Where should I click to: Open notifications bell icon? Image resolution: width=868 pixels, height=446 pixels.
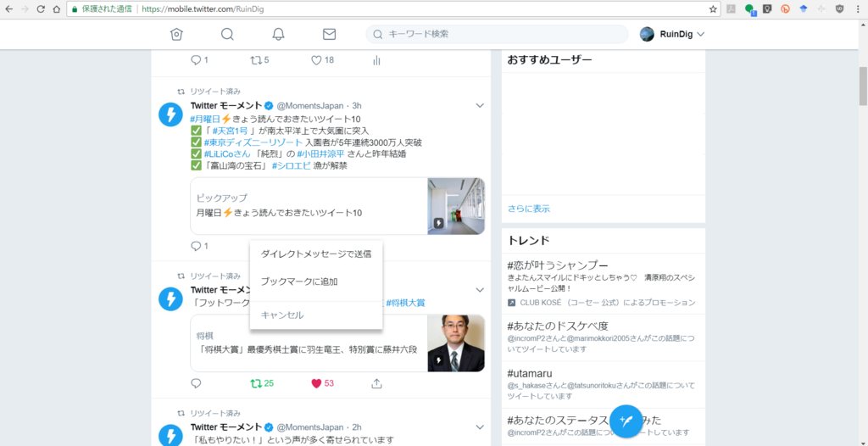tap(278, 35)
